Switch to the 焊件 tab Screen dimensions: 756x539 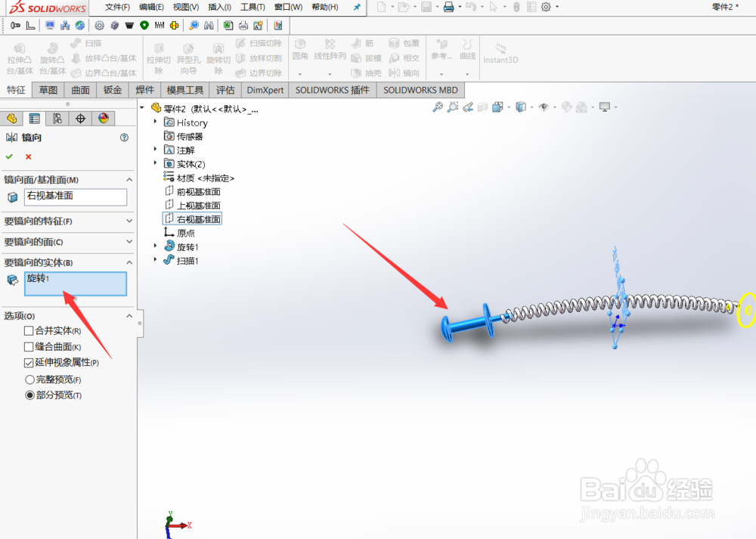tap(144, 90)
